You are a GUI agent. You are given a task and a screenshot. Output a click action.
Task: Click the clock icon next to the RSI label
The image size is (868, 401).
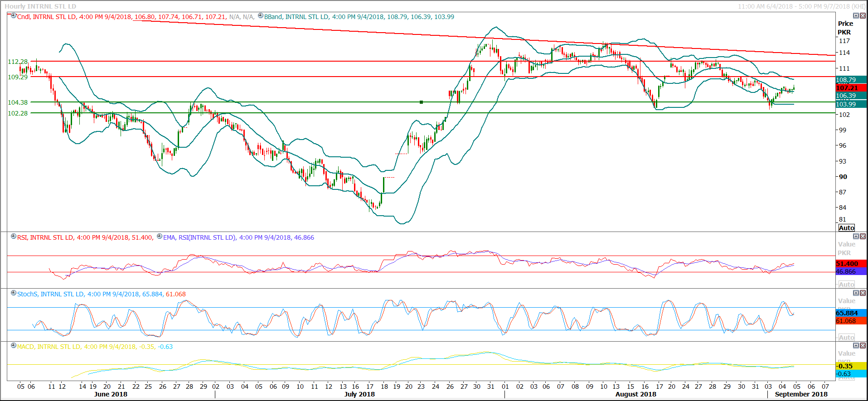point(14,237)
